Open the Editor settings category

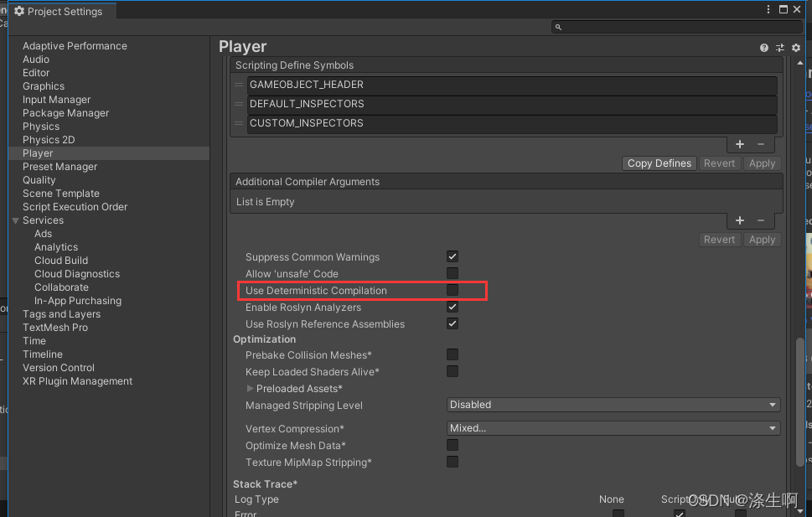36,73
